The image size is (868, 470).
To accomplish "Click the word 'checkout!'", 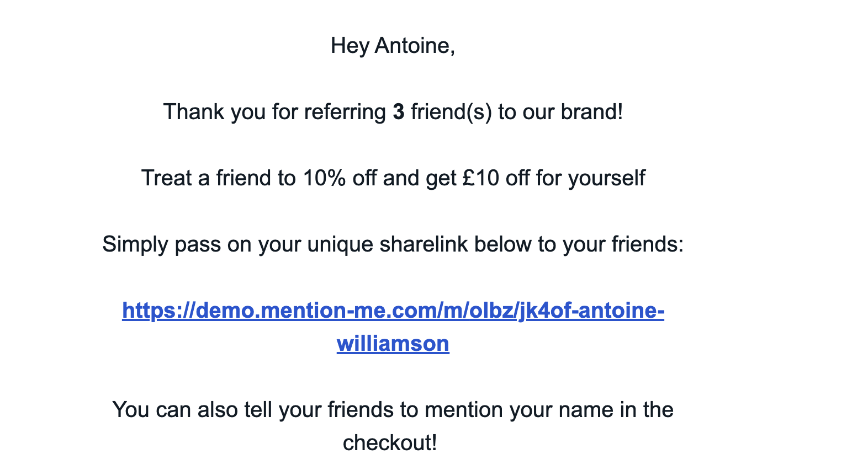I will pos(390,443).
